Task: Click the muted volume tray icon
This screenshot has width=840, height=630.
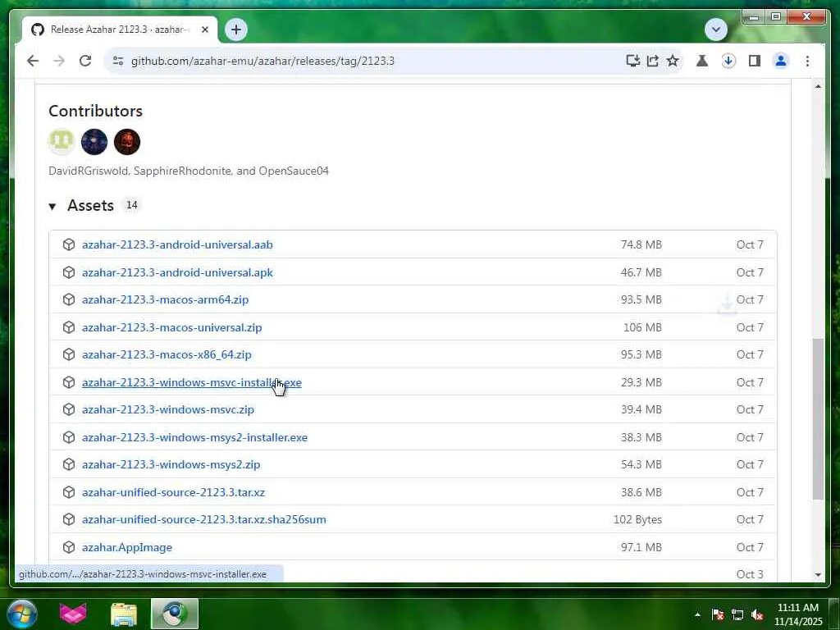Action: coord(757,614)
